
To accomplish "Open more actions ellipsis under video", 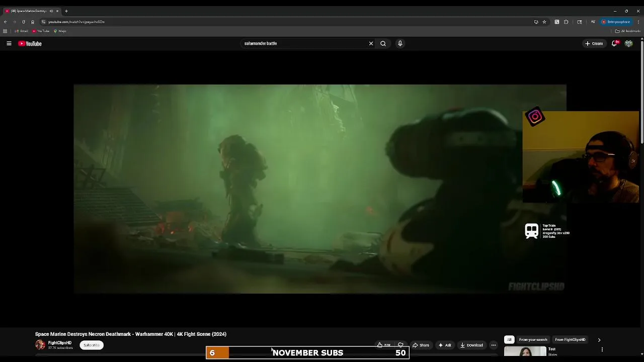I will coord(494,345).
